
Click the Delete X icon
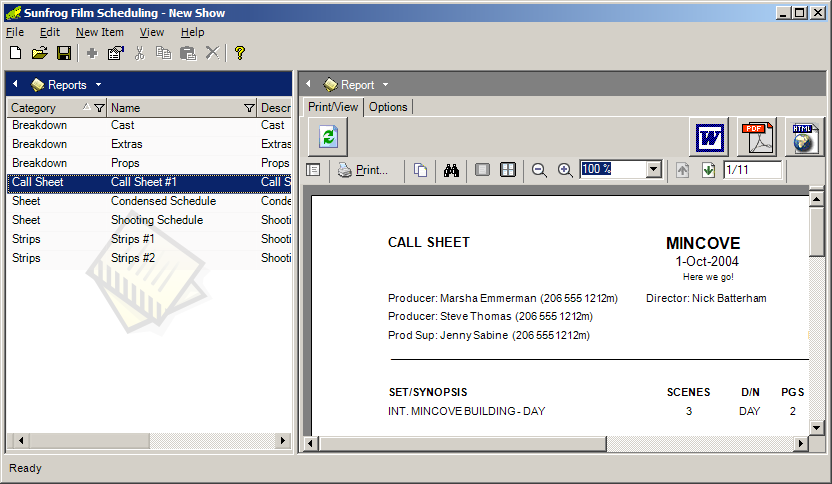click(x=212, y=53)
